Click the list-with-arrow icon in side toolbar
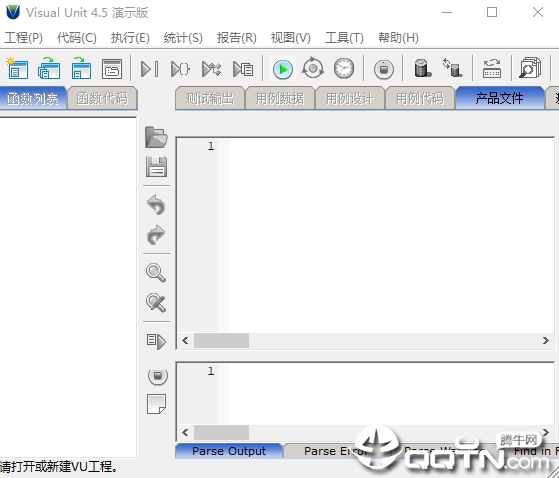This screenshot has width=559, height=478. pyautogui.click(x=156, y=341)
